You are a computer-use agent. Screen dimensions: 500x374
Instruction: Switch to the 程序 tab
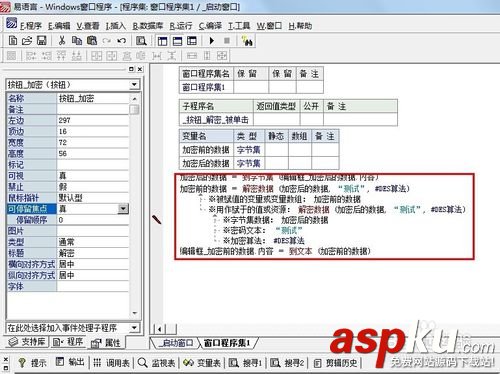click(x=68, y=342)
